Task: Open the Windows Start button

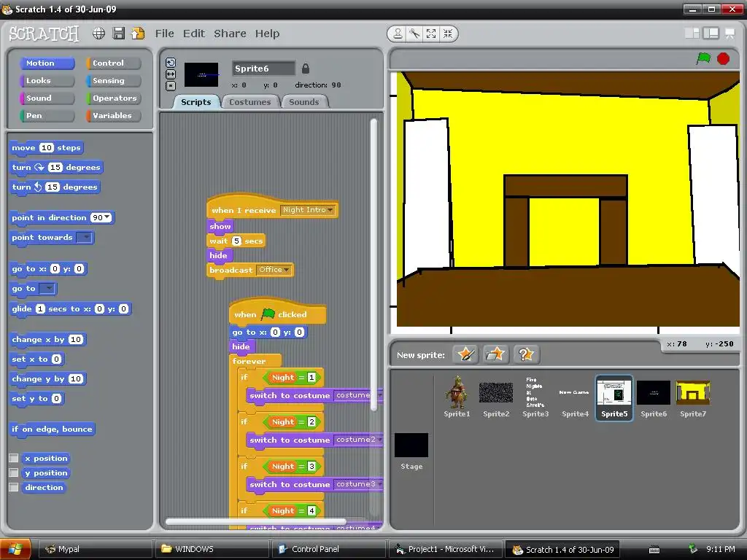Action: pyautogui.click(x=15, y=549)
